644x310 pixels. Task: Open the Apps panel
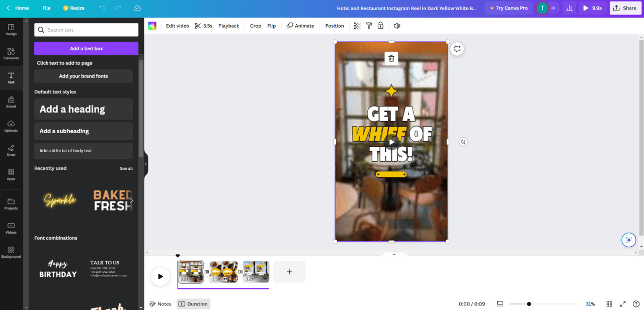[11, 175]
